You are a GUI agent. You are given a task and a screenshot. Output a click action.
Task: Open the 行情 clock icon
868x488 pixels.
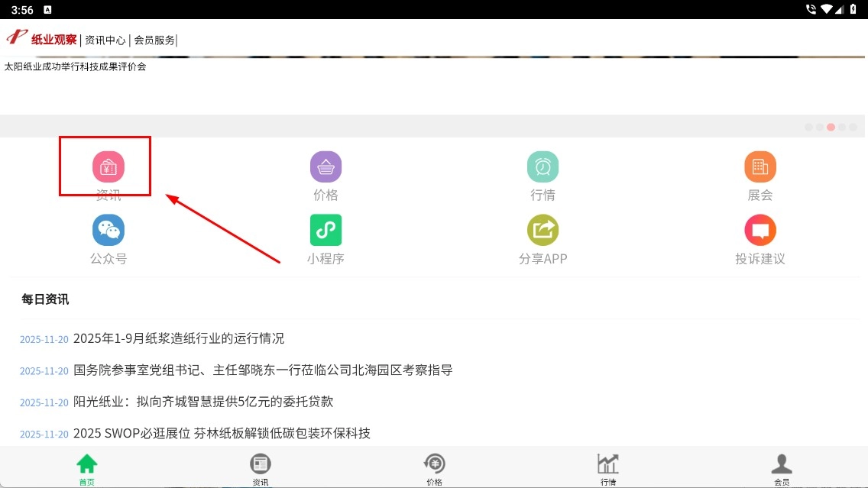click(542, 166)
